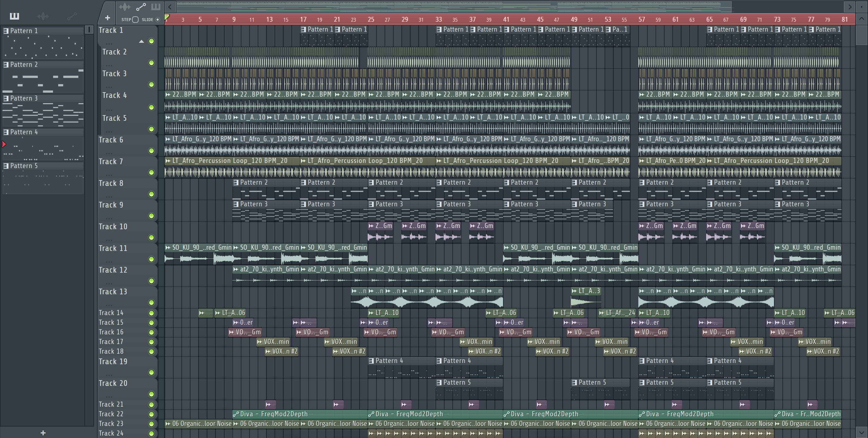Mute Track 19 with its green LED
This screenshot has width=868, height=438.
click(152, 372)
